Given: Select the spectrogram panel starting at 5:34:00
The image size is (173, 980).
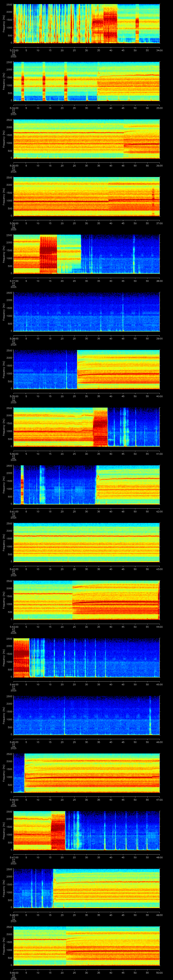Looking at the screenshot, I should click(87, 81).
